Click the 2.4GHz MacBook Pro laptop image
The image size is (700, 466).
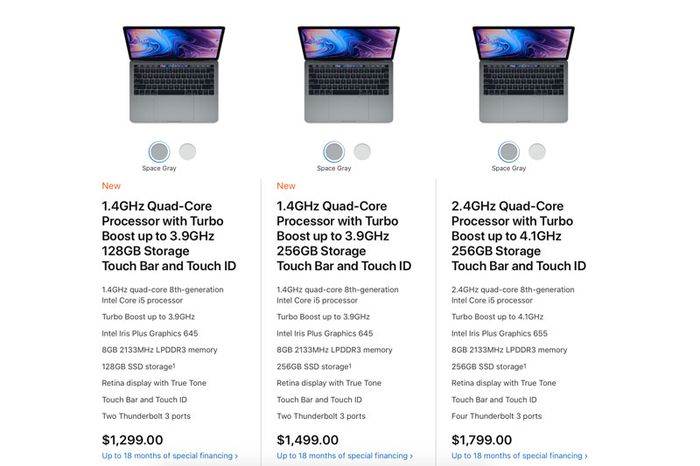[x=524, y=75]
